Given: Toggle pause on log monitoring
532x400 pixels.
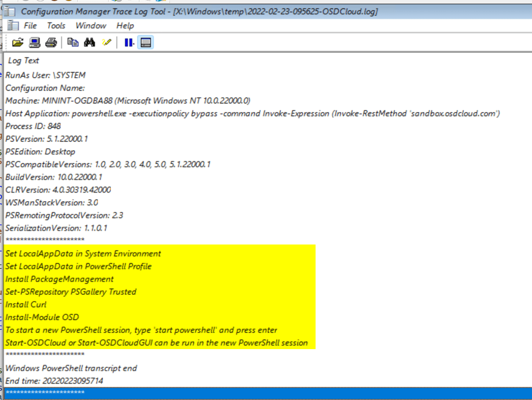Looking at the screenshot, I should (128, 42).
